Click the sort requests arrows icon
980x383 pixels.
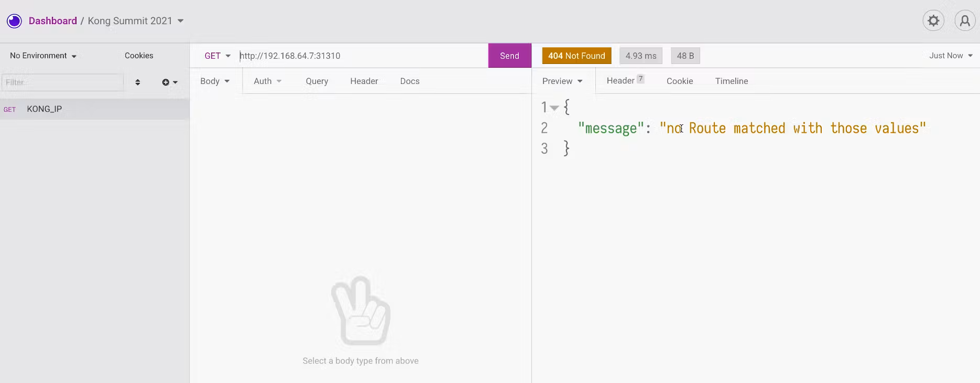pos(138,82)
